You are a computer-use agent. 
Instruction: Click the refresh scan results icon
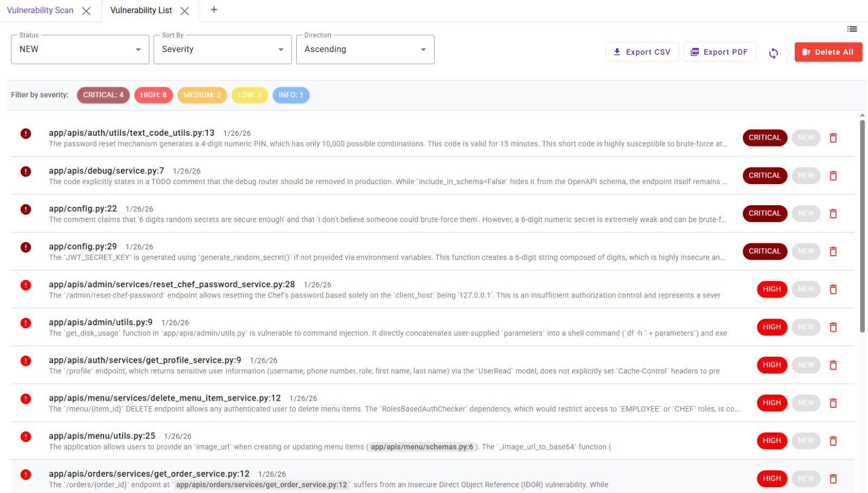point(774,52)
